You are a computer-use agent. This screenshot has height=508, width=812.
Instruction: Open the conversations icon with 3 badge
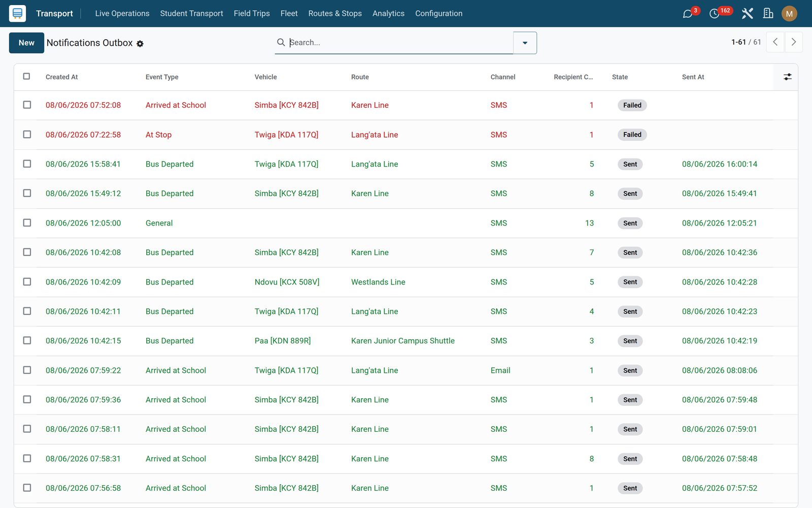coord(688,14)
